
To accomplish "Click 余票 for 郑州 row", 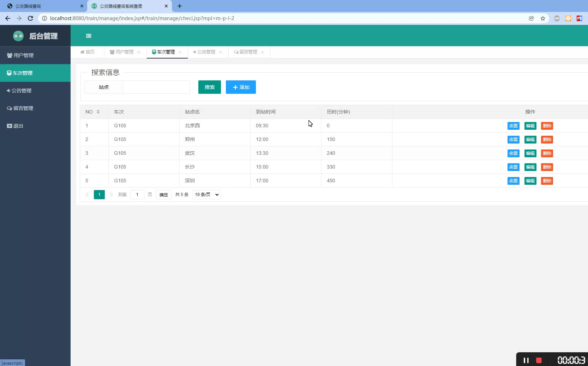I will [x=514, y=140].
